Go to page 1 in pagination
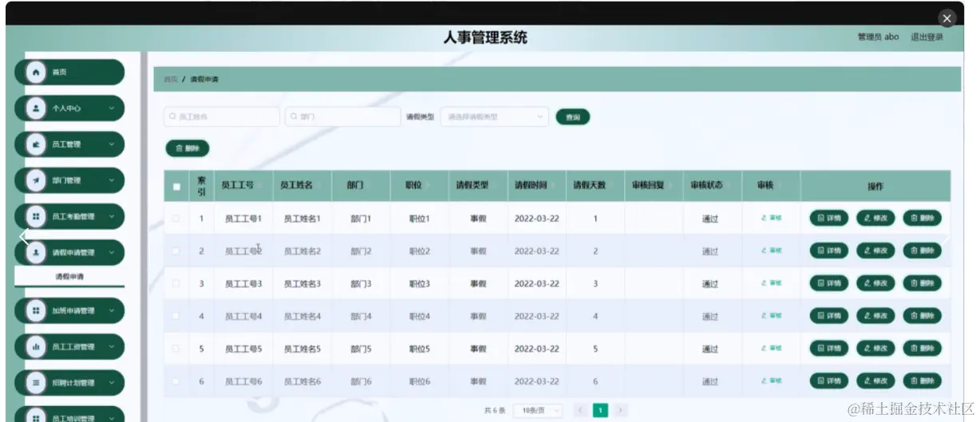 pyautogui.click(x=600, y=410)
